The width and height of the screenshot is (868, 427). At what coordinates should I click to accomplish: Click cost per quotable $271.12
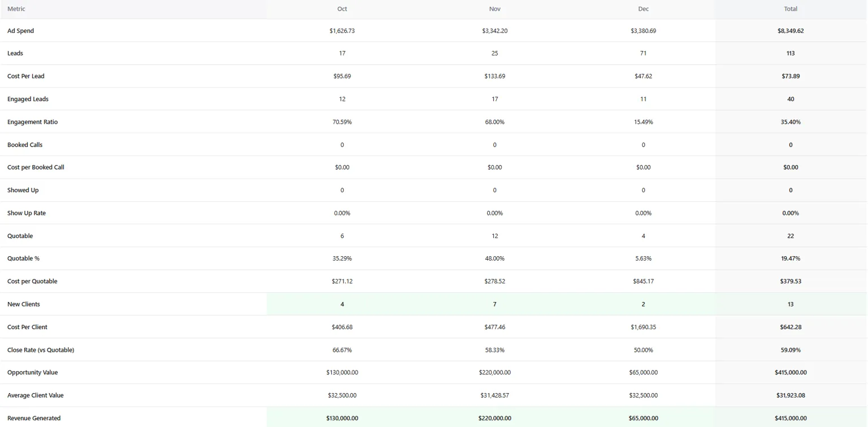point(342,282)
